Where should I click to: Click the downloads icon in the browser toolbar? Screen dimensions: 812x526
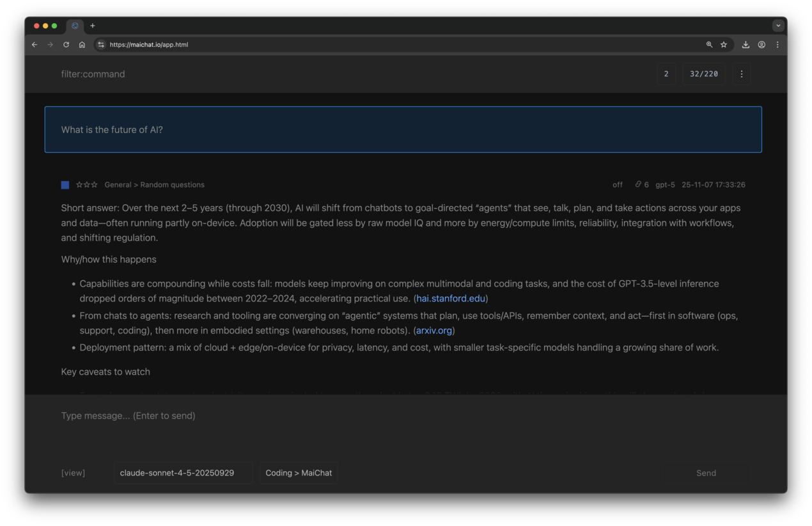tap(746, 44)
